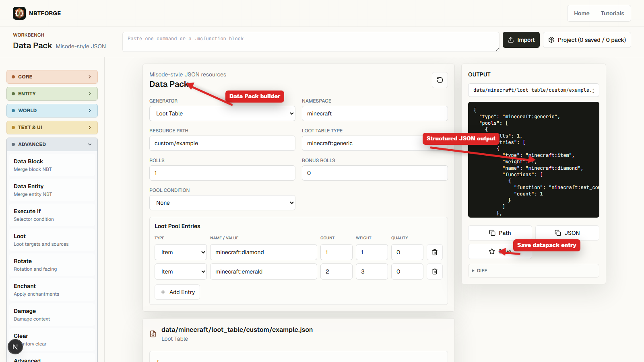Click the file icon beside example.json
This screenshot has height=362, width=644.
[153, 334]
